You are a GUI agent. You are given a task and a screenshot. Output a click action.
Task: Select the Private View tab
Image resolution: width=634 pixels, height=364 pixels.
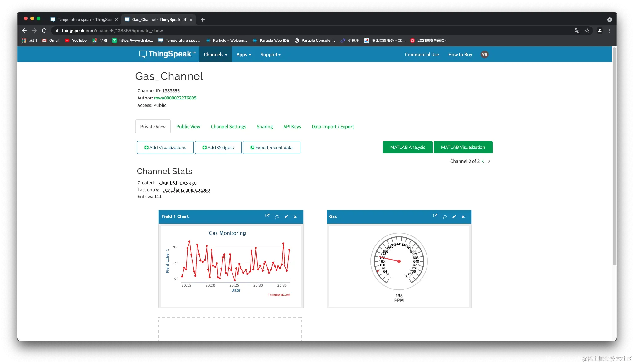point(153,127)
